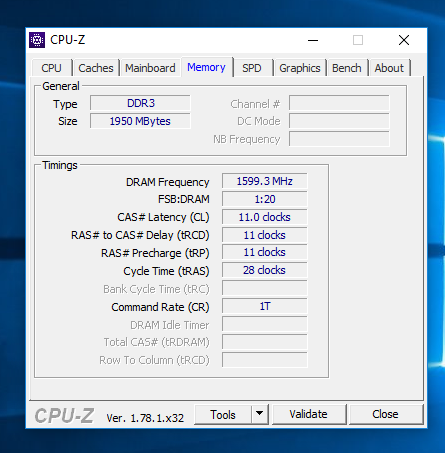Click the CPU-Z app icon in title bar
The height and width of the screenshot is (453, 445).
pos(37,40)
